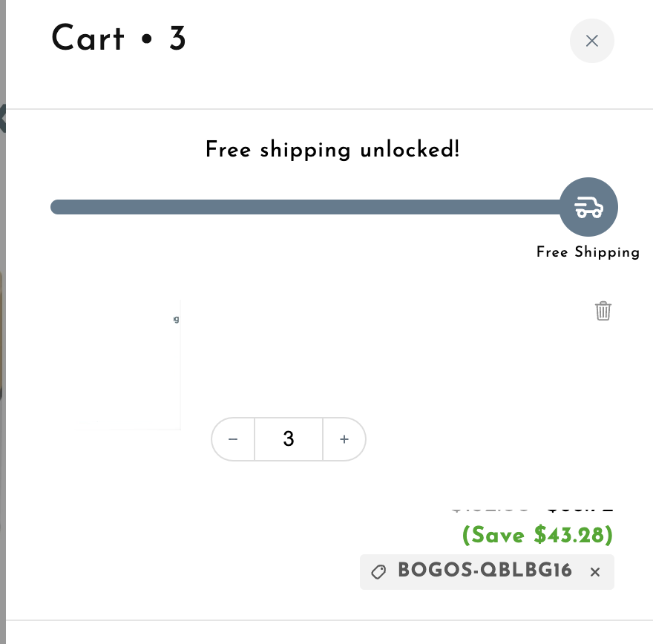Close the cart drawer
Viewport: 653px width, 644px height.
pyautogui.click(x=591, y=41)
